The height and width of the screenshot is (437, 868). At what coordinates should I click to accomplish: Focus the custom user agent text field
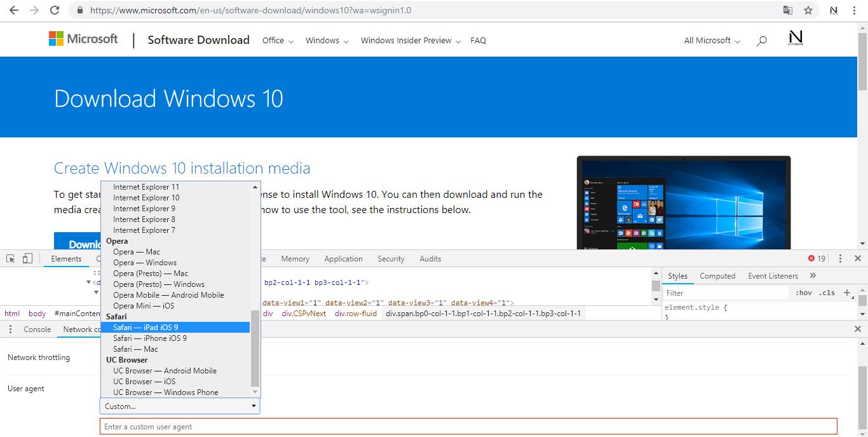(468, 426)
